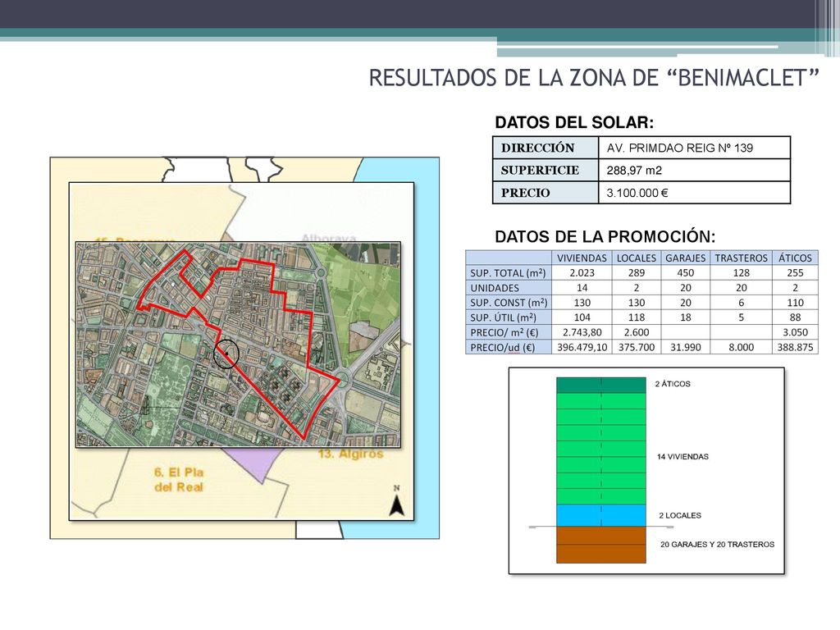Select the Trasteros total surface "128"
Screen dimensions: 840x630
coord(742,272)
